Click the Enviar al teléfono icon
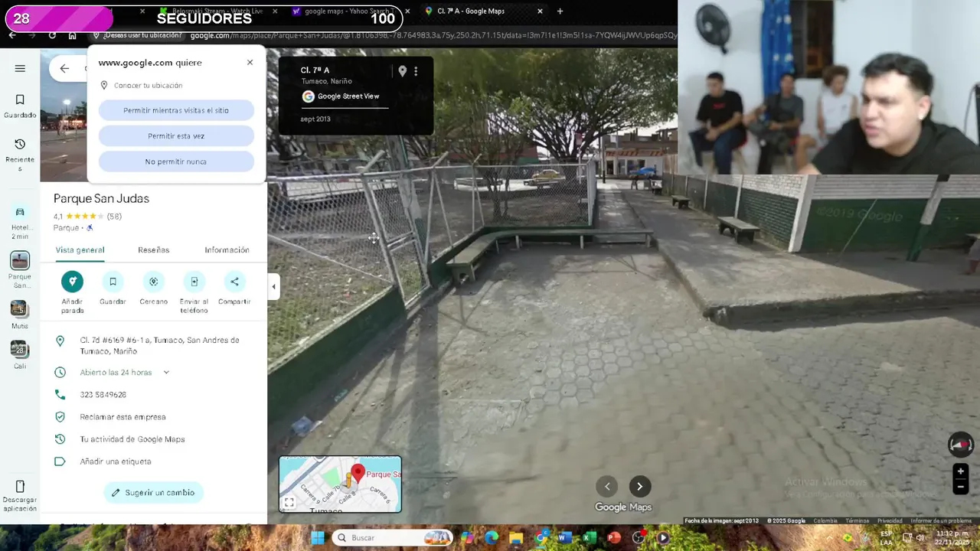The width and height of the screenshot is (980, 551). tap(194, 282)
